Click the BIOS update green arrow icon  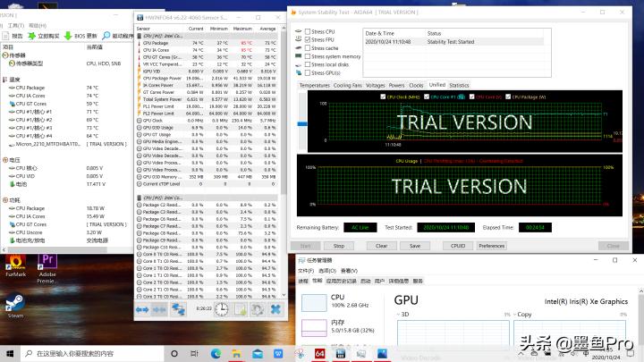pos(68,35)
